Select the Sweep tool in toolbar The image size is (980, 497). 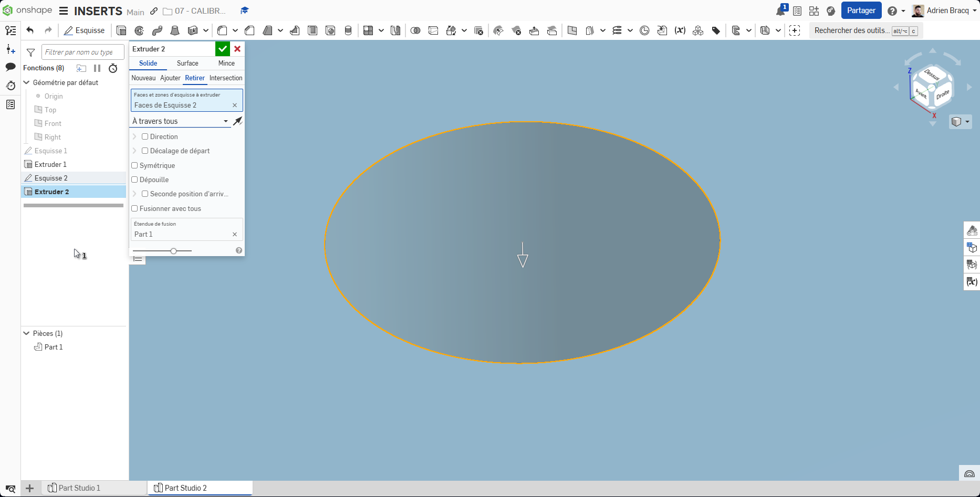[157, 30]
